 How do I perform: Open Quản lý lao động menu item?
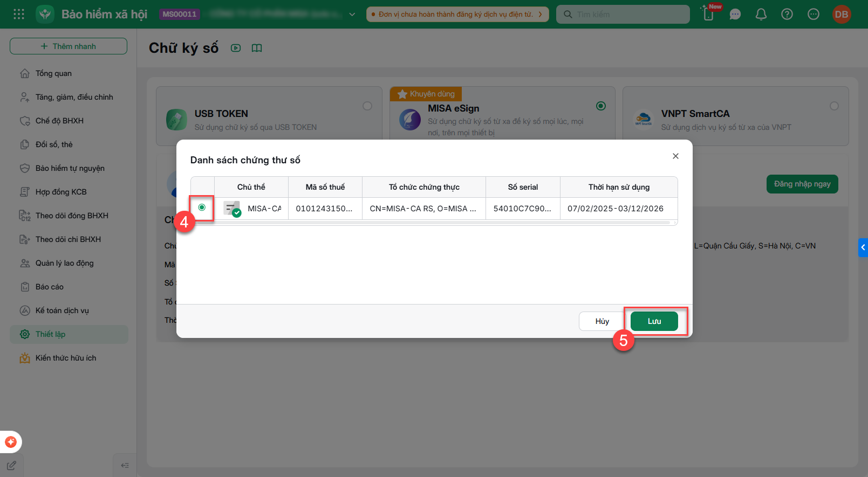69,263
